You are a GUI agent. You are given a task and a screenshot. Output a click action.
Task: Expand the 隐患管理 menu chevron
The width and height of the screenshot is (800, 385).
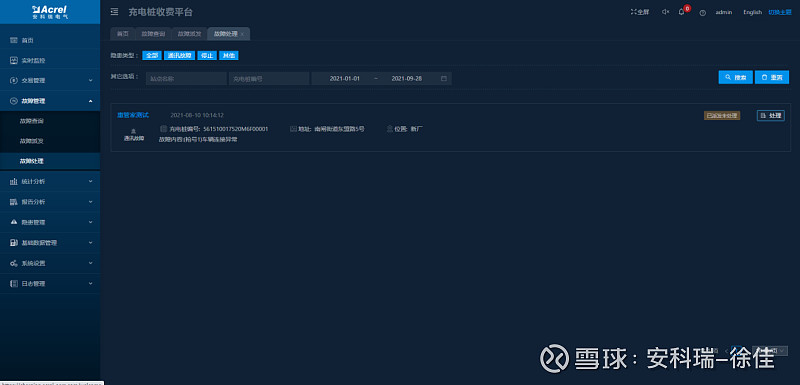coord(90,222)
